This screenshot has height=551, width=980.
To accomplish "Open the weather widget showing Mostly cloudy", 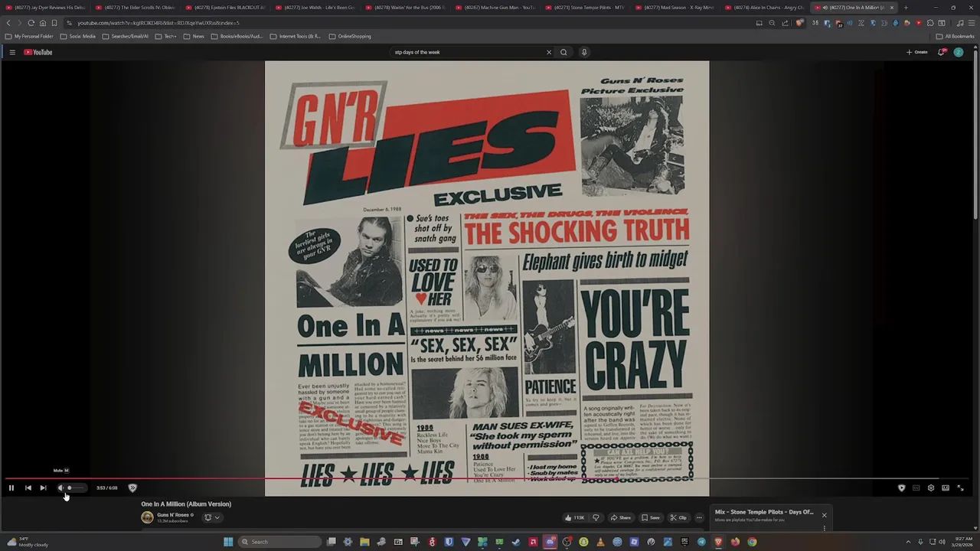I will 28,542.
